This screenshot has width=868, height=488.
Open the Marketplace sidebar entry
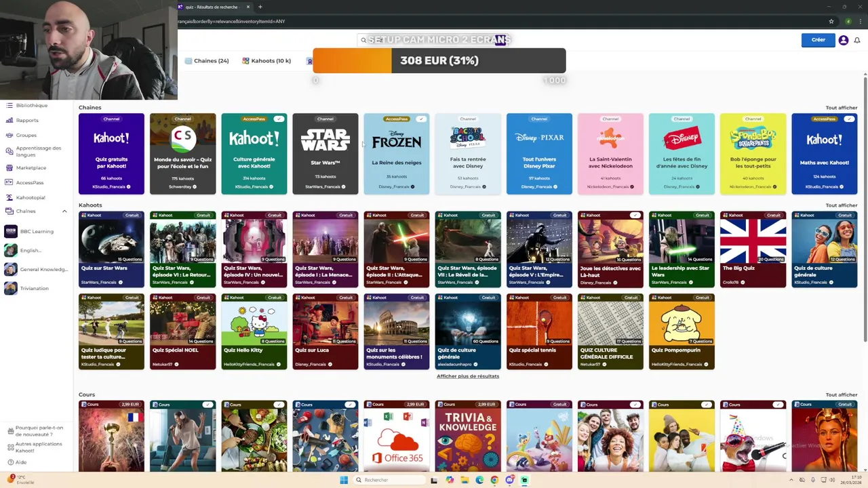click(31, 167)
